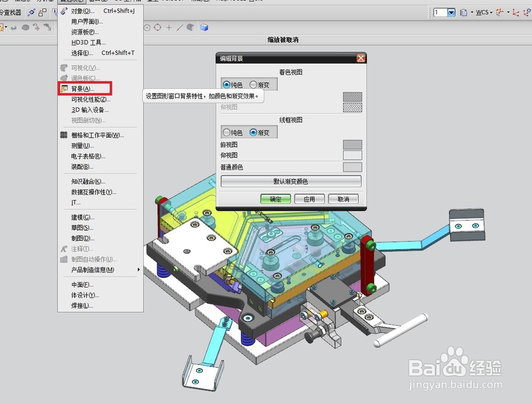The height and width of the screenshot is (403, 532).
Task: Click the red WCS orient icon
Action: [516, 13]
